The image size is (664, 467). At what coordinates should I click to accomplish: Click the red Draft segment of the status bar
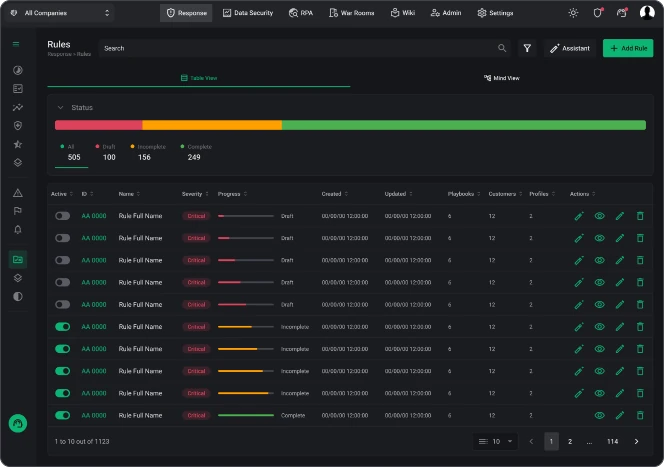[x=99, y=125]
